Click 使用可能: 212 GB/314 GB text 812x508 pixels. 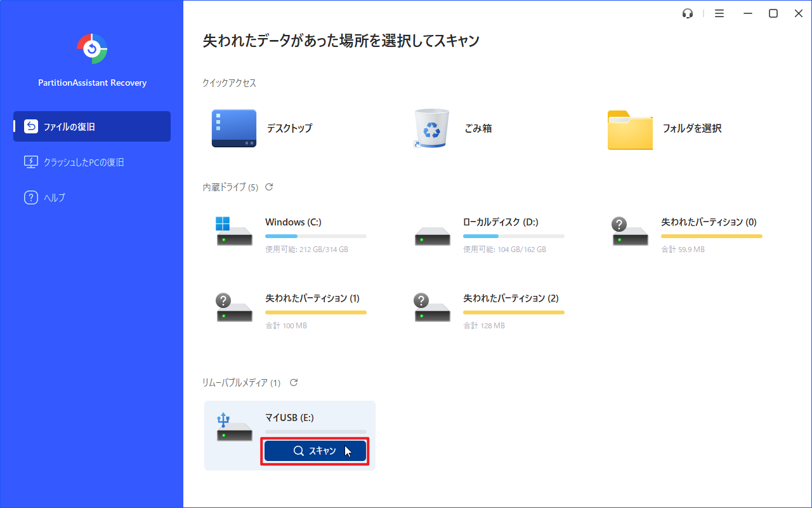coord(306,250)
